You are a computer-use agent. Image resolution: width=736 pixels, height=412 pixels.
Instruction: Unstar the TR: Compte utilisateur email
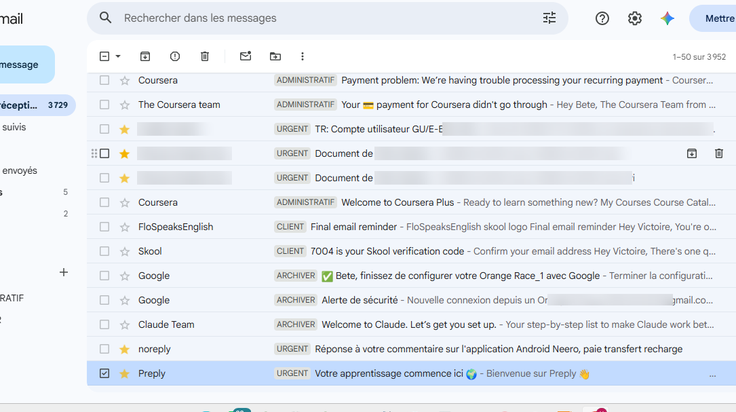pyautogui.click(x=124, y=130)
